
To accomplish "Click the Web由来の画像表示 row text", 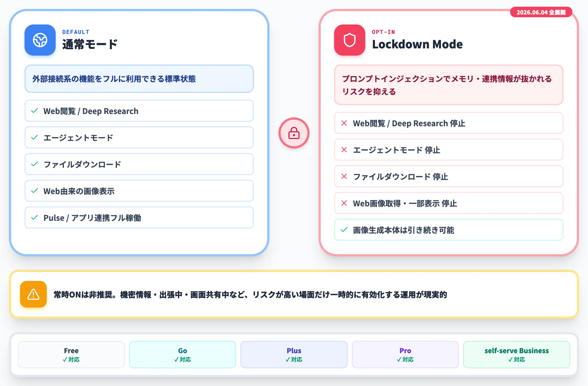I will pyautogui.click(x=79, y=191).
